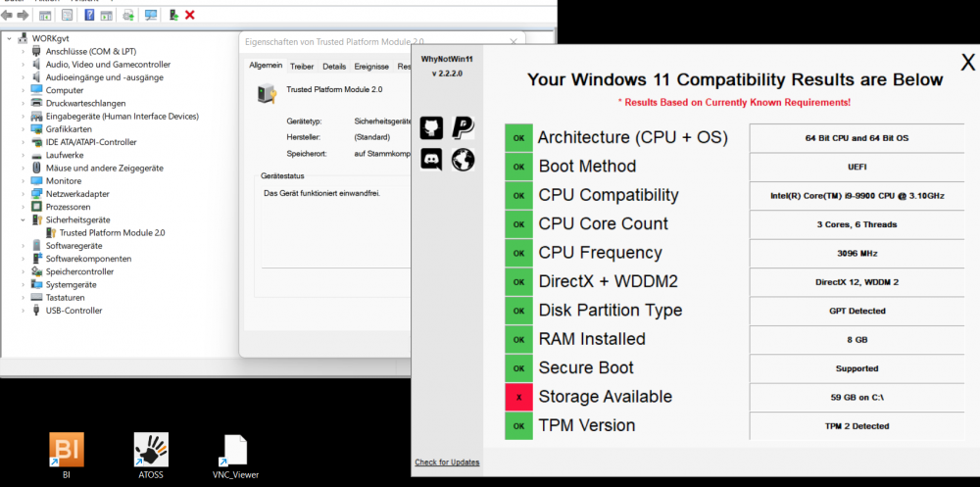
Task: Open the globe website icon in WhyNotWin11
Action: pos(463,160)
